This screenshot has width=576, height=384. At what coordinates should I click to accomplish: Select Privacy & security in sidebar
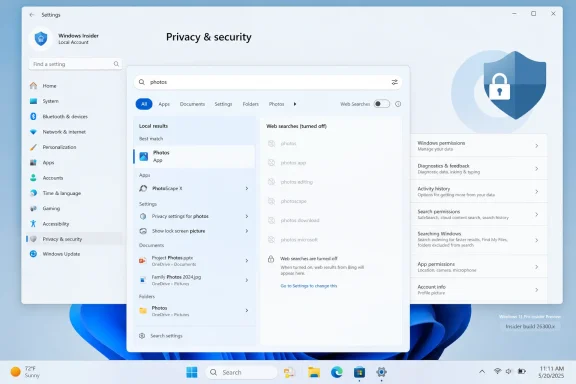click(75, 239)
